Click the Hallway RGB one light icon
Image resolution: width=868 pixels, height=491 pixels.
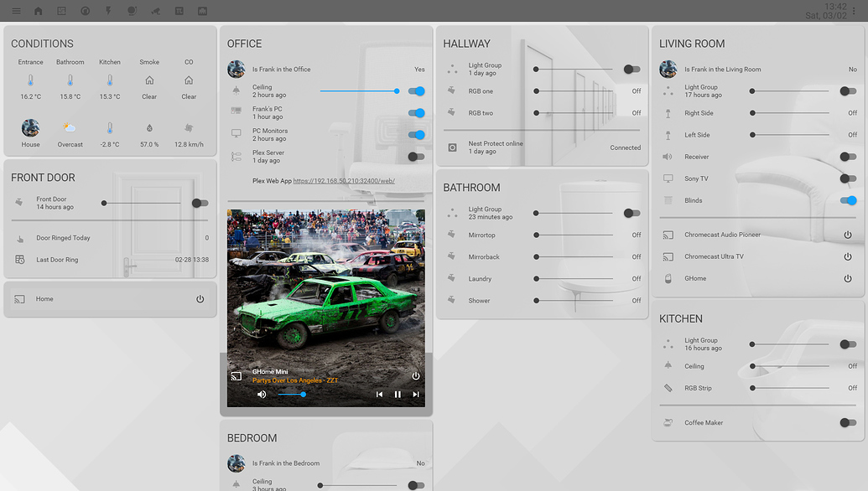coord(452,90)
